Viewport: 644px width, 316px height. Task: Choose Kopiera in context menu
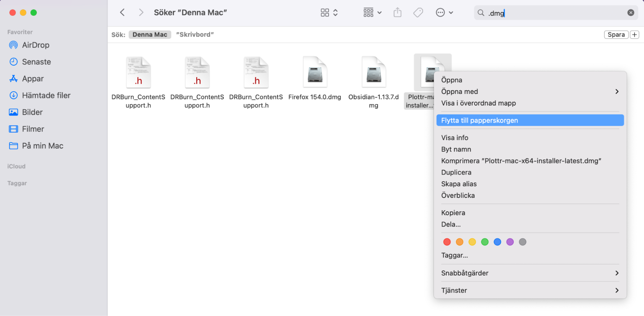pyautogui.click(x=530, y=213)
